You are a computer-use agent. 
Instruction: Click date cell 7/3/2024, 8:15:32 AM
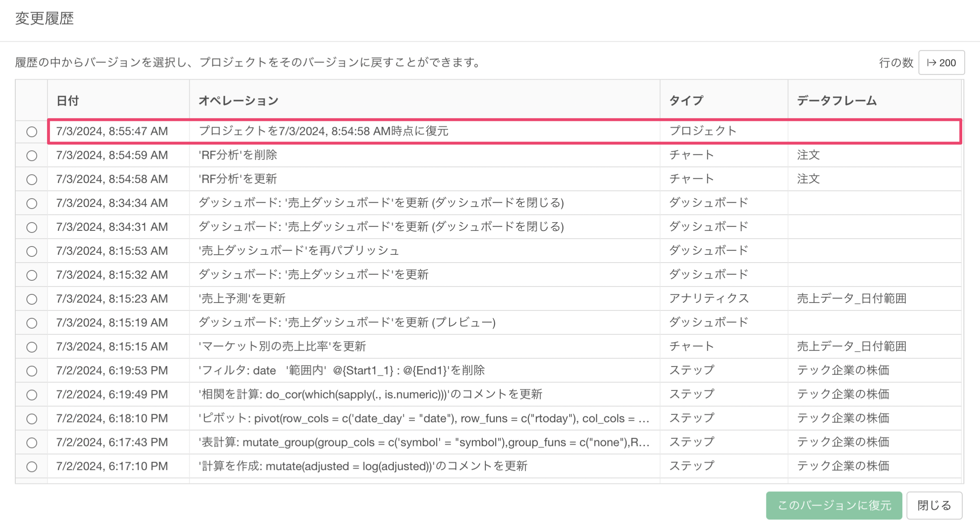pyautogui.click(x=112, y=275)
